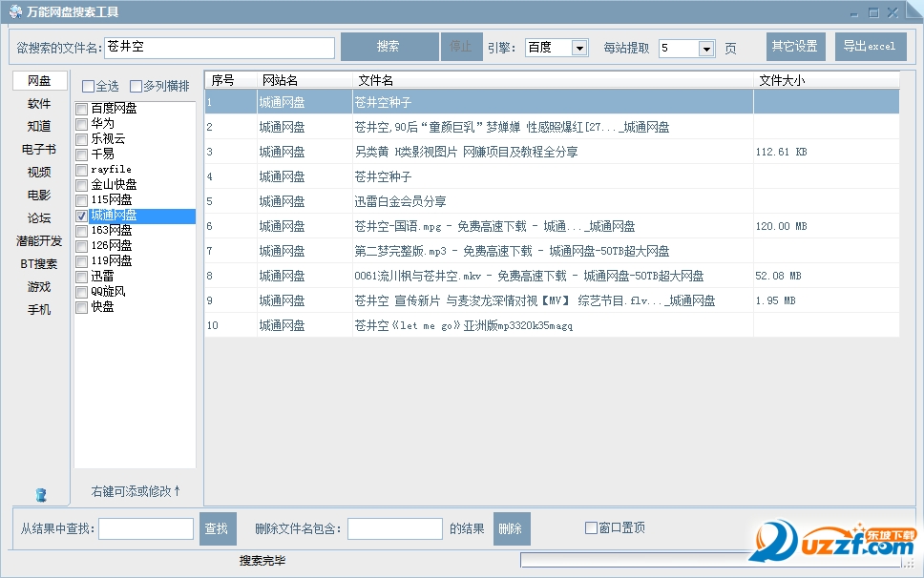Click the filename search input field
This screenshot has height=578, width=924.
tap(220, 48)
